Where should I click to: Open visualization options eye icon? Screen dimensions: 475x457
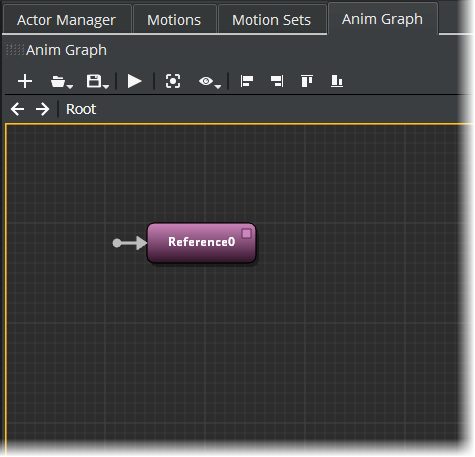pos(206,81)
